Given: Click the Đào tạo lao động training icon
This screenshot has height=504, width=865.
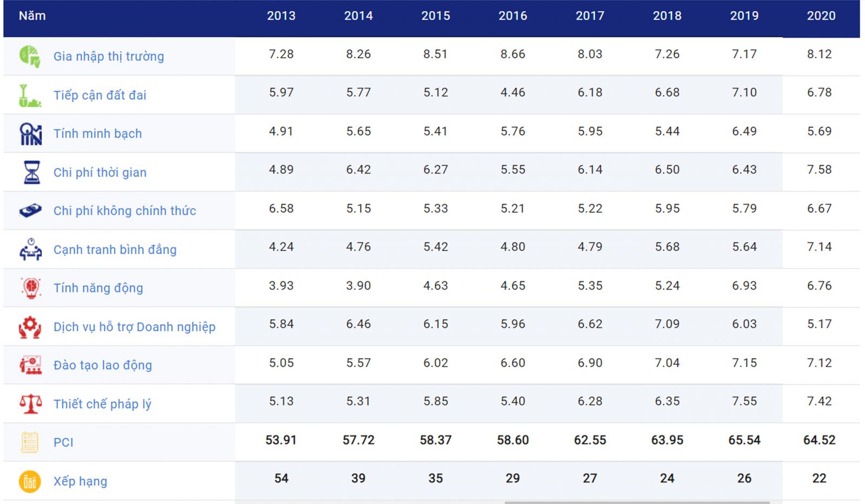Looking at the screenshot, I should [x=30, y=365].
